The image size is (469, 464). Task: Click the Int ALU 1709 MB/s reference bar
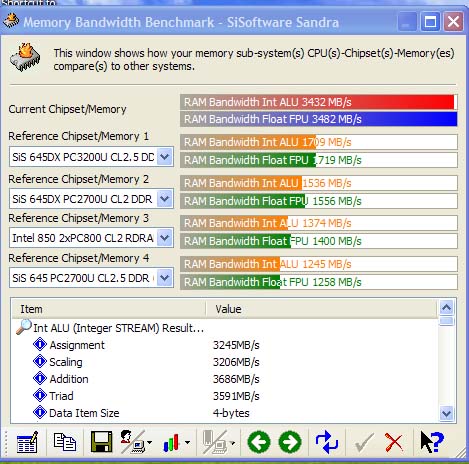pyautogui.click(x=319, y=142)
